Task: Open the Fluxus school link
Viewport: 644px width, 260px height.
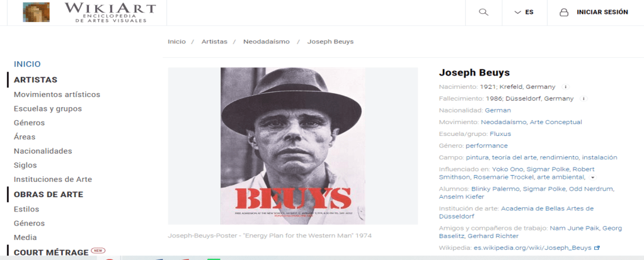Action: coord(500,134)
